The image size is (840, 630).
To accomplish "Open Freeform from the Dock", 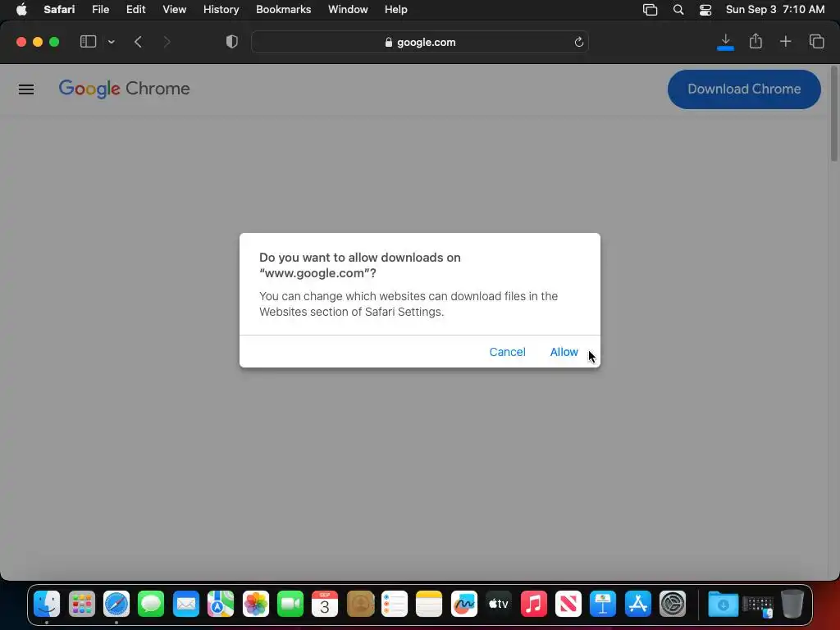I will 464,604.
